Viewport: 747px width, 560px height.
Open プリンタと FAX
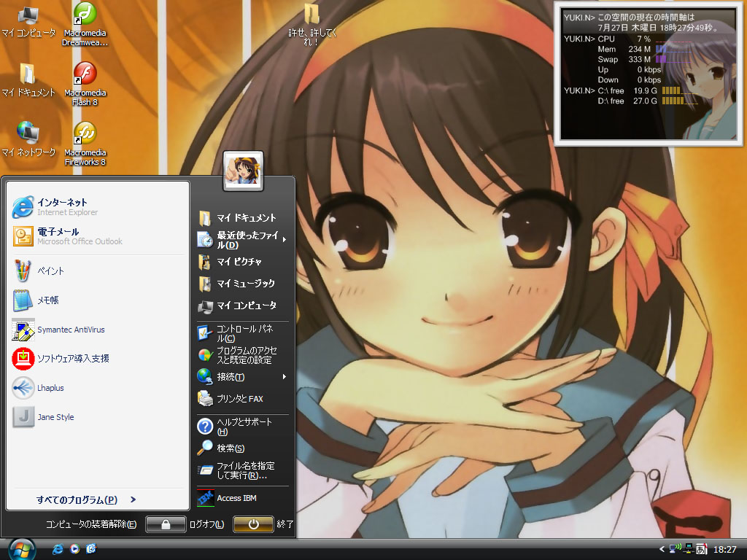coord(242,399)
